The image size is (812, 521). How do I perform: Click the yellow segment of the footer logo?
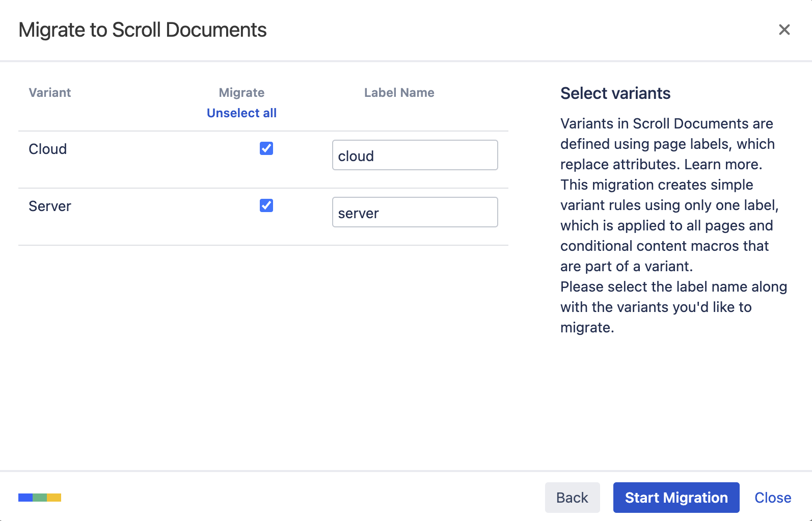click(x=54, y=498)
